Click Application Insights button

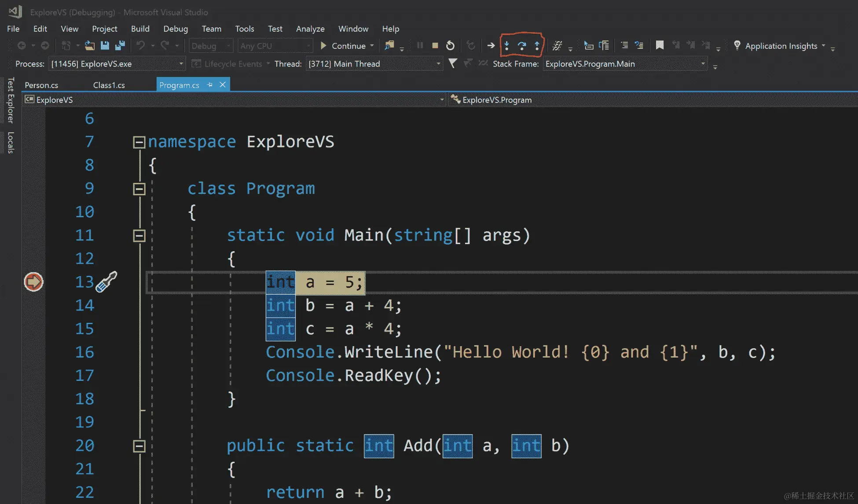(x=781, y=46)
